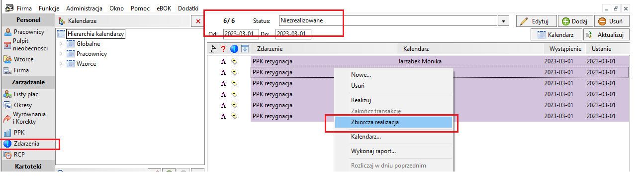Select Pracownicy in the calendar tree
Image resolution: width=644 pixels, height=182 pixels.
tap(92, 54)
